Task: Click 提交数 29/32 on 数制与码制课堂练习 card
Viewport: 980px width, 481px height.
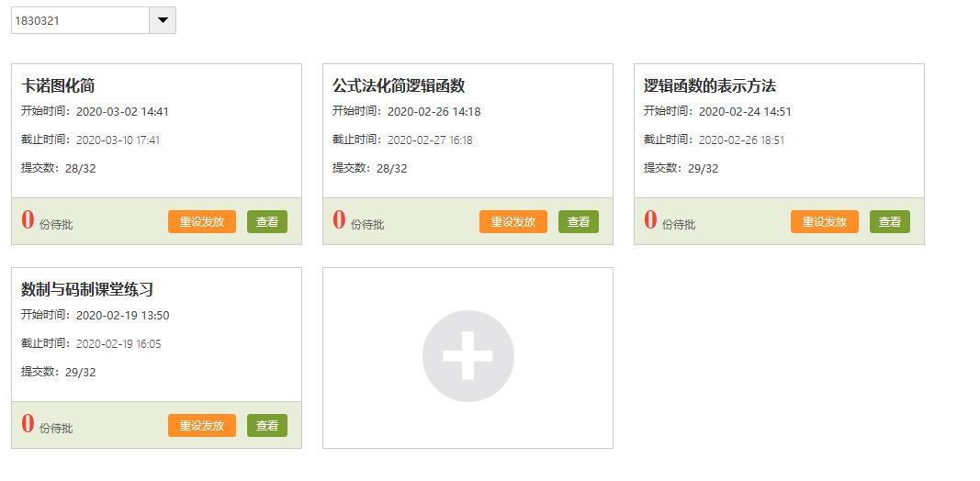Action: pyautogui.click(x=59, y=372)
